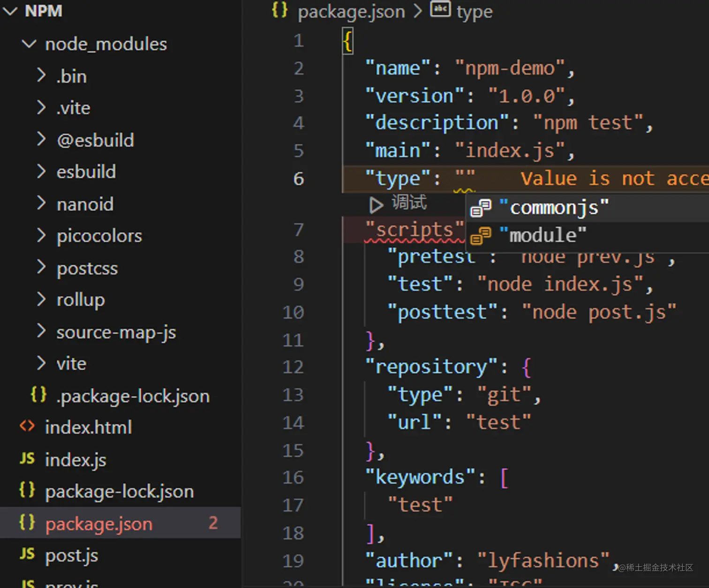Open index.js in explorer
Image resolution: width=709 pixels, height=588 pixels.
(x=75, y=460)
